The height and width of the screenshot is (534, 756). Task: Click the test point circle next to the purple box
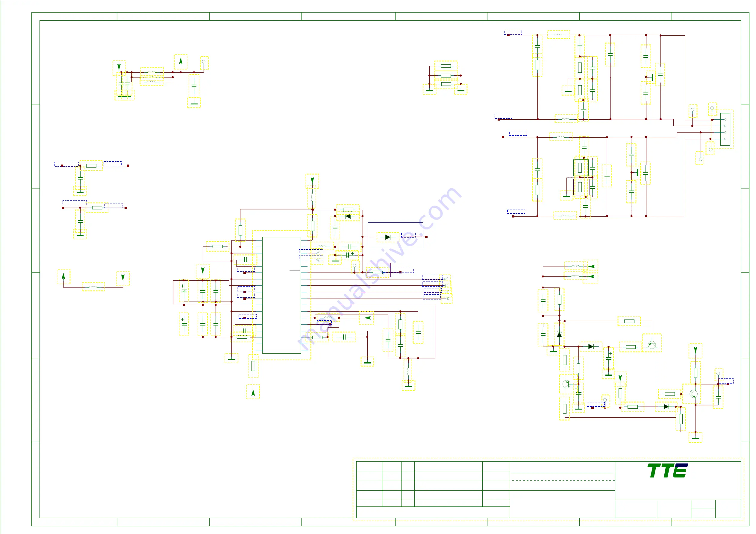point(354,266)
